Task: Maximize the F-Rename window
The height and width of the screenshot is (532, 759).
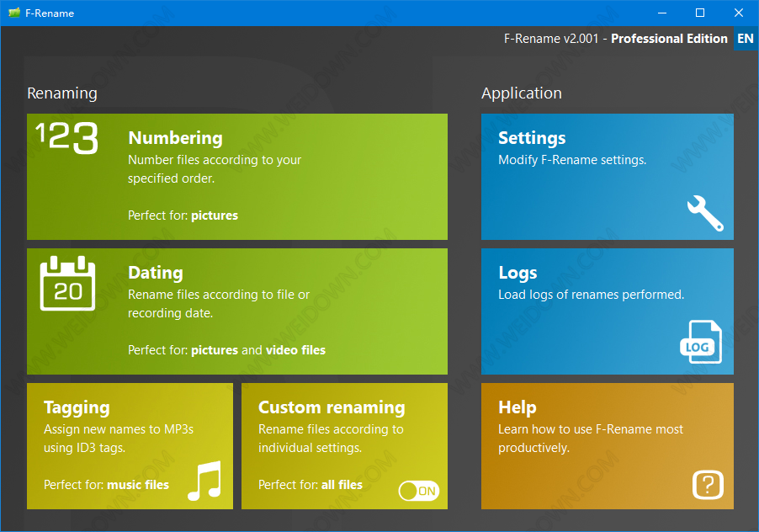Action: 700,13
